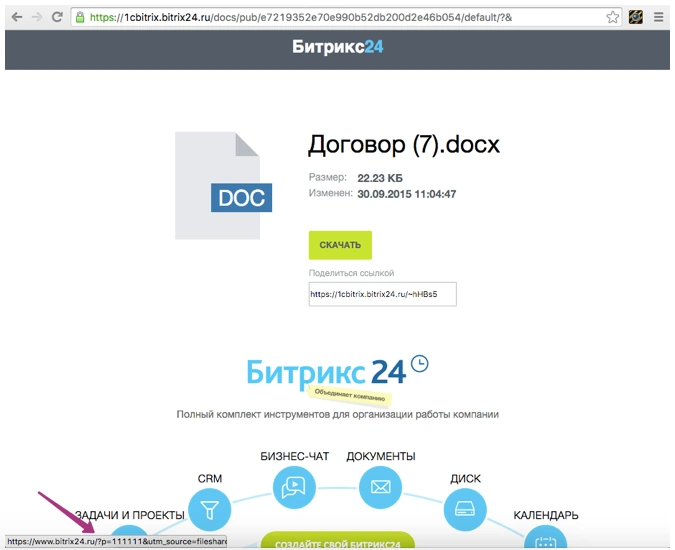Click the CRM funnel icon
This screenshot has width=675, height=550.
coord(210,510)
